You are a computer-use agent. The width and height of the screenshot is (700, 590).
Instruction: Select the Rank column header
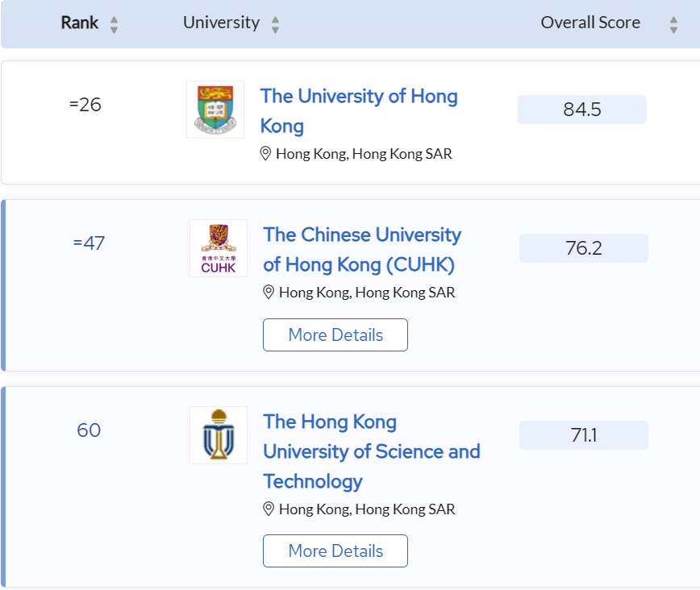tap(80, 23)
